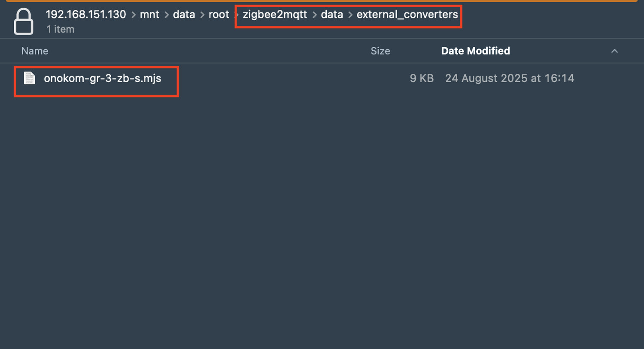Click the padlock icon beside the path

[24, 21]
